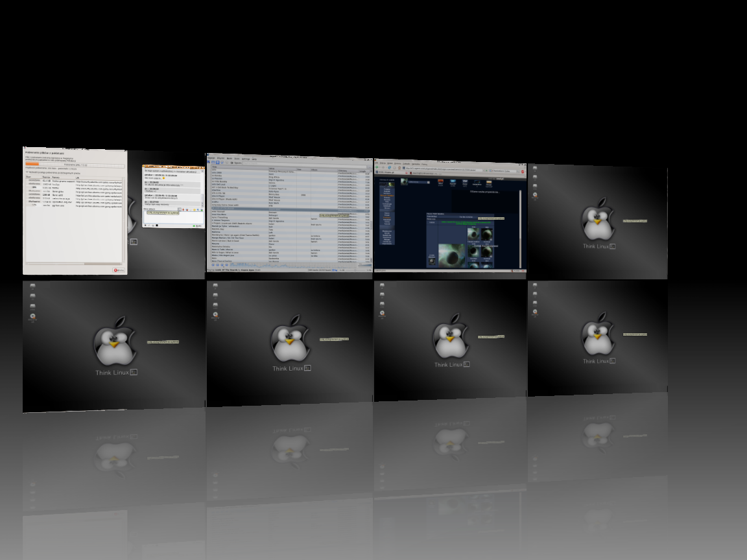Click the previous track playback button
Image resolution: width=747 pixels, height=560 pixels.
[x=213, y=264]
